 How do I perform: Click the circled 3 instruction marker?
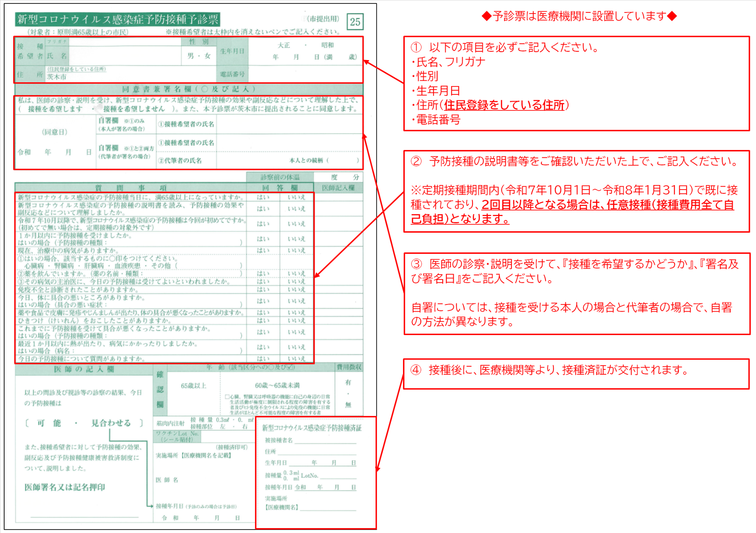coord(416,264)
